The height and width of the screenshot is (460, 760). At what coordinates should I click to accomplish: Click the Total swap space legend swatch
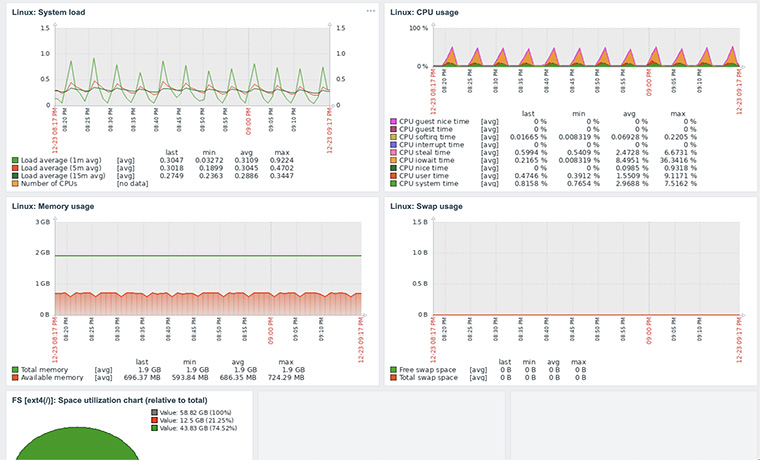(x=393, y=378)
